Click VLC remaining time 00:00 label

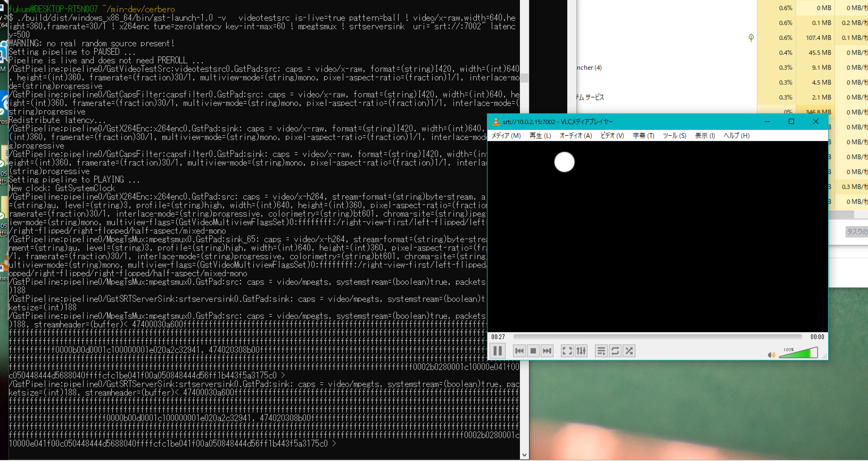(817, 337)
